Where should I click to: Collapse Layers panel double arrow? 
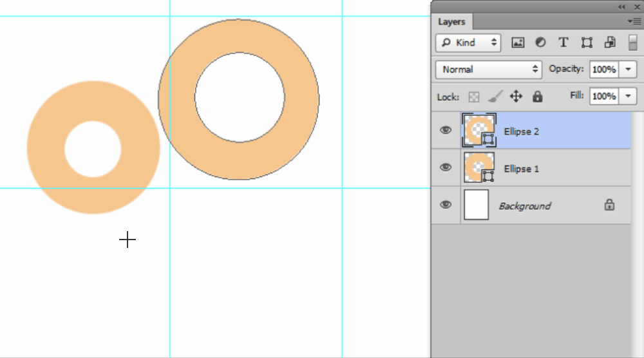(621, 7)
